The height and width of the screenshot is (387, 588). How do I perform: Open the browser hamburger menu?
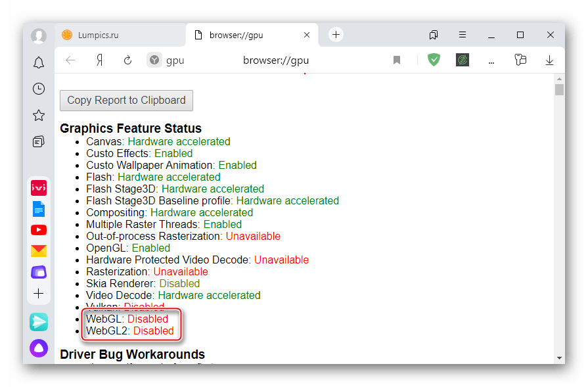point(463,35)
